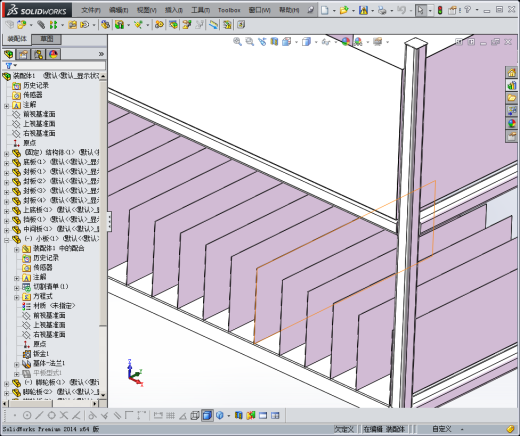Open the Assembly Features dropdown arrow
520x436 pixels.
[128, 25]
